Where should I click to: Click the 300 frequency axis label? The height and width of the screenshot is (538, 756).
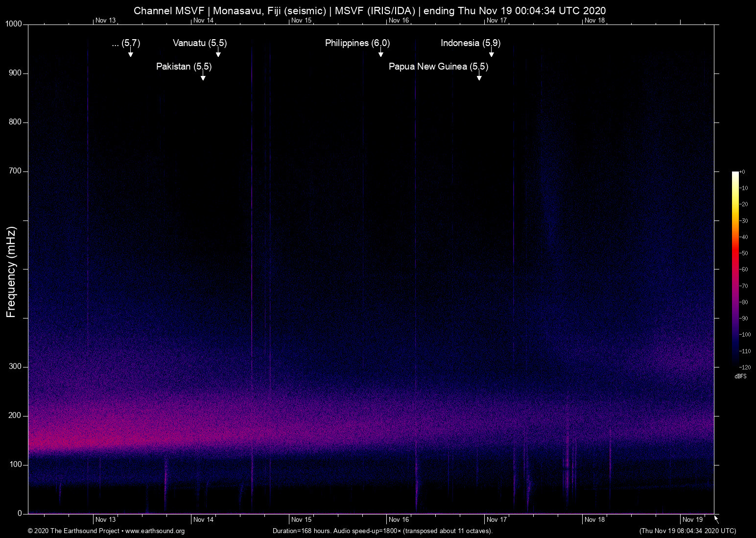pyautogui.click(x=15, y=367)
